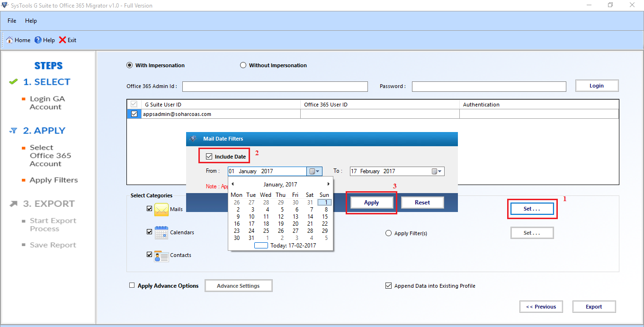Click the Authentication column header

click(x=539, y=105)
